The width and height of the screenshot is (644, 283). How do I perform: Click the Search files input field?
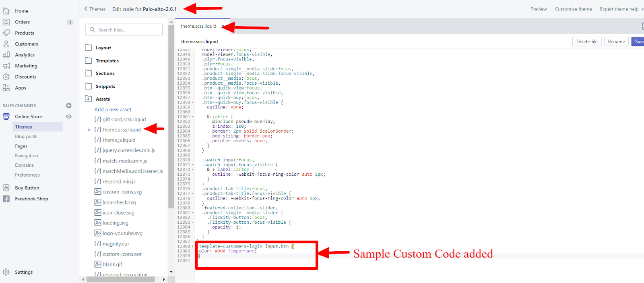coord(124,30)
